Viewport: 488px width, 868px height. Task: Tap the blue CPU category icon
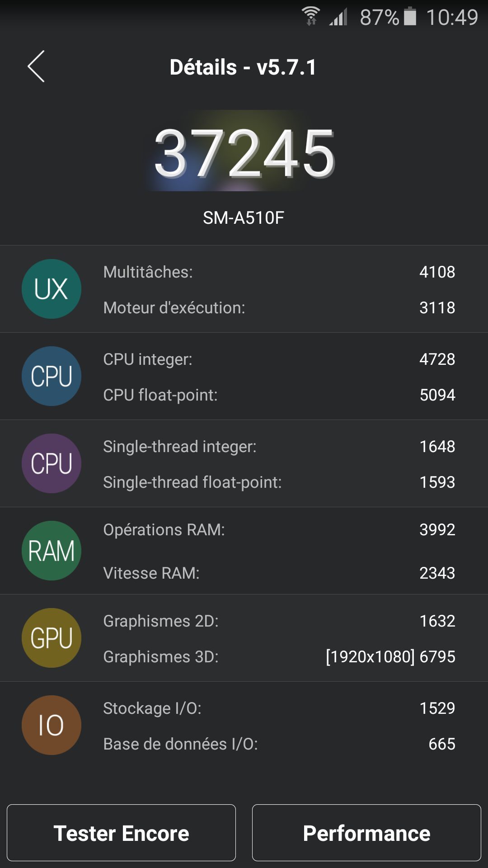52,376
